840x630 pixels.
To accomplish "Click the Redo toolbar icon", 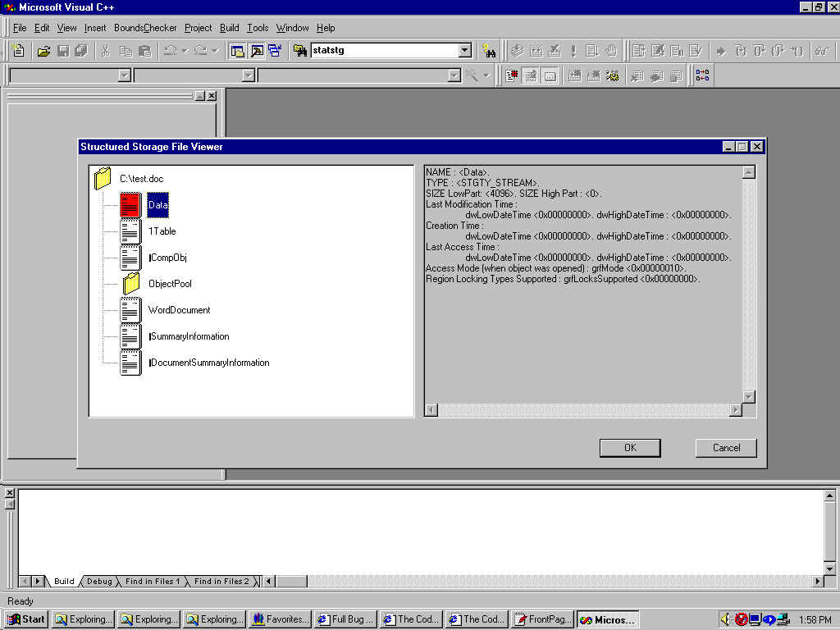I will pos(201,51).
